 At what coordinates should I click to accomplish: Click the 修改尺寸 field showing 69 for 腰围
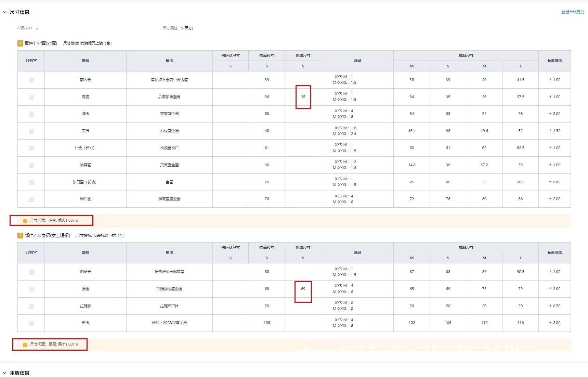click(303, 289)
